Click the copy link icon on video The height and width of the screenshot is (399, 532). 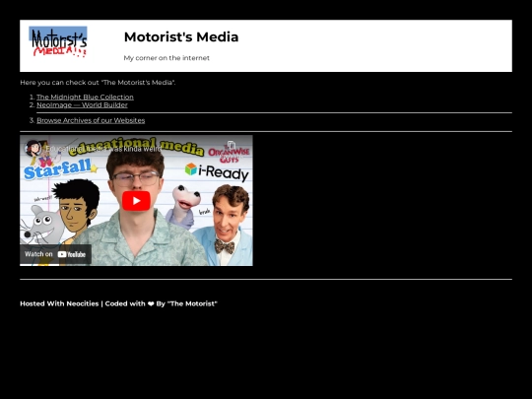coord(232,145)
